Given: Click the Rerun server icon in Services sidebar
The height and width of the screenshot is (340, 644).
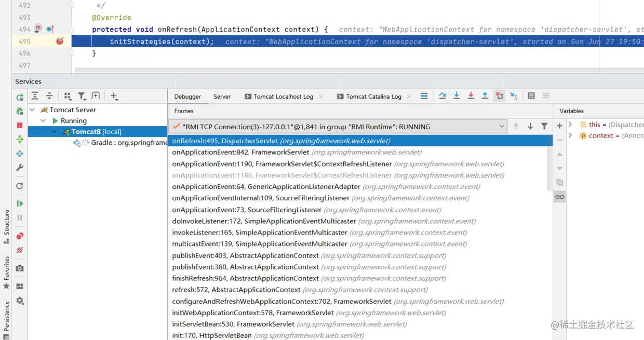Looking at the screenshot, I should pos(20,97).
